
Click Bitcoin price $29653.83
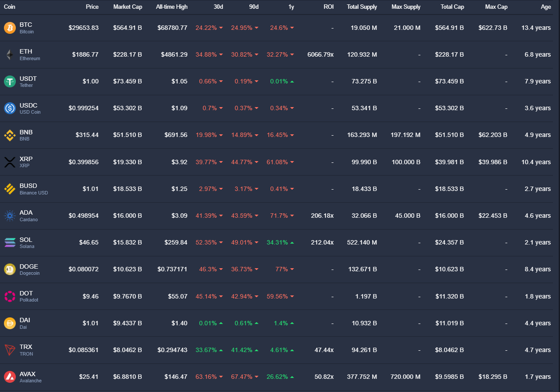pyautogui.click(x=83, y=28)
